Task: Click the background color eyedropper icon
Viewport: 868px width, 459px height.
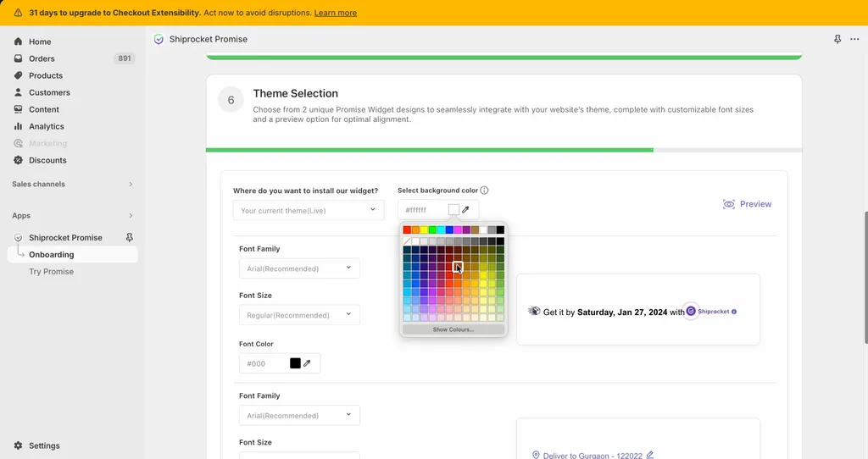Action: coord(465,210)
